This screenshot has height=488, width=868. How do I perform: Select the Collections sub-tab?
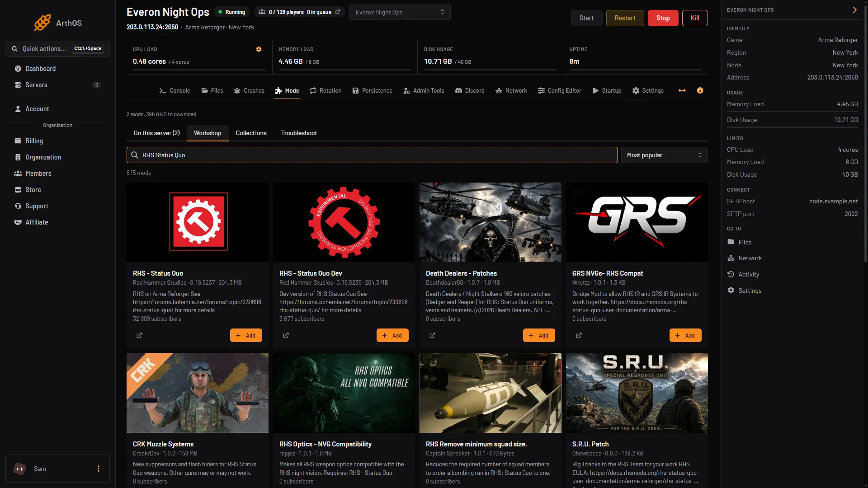pyautogui.click(x=251, y=133)
